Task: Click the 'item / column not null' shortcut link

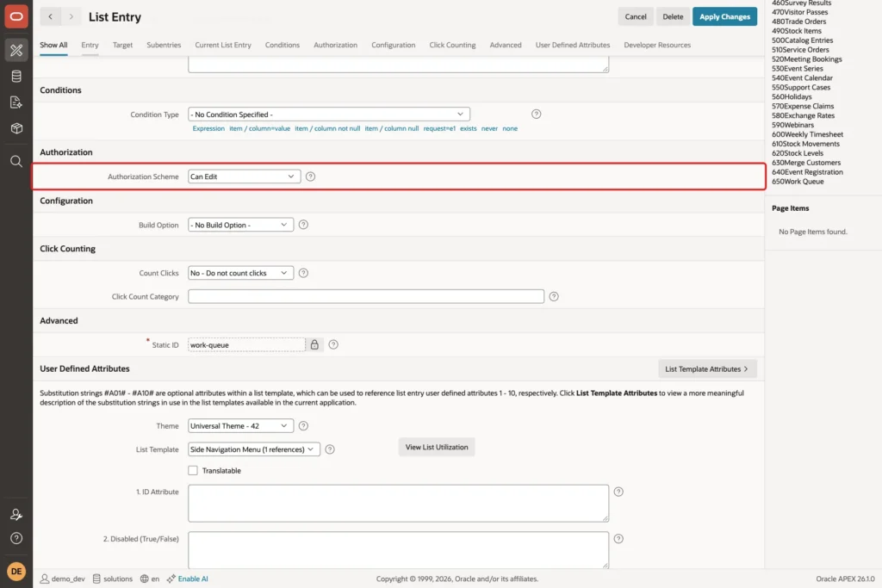Action: tap(327, 129)
